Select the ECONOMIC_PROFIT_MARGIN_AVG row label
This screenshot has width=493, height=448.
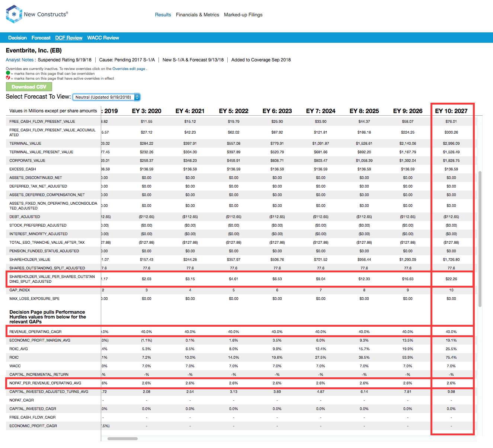tap(40, 340)
